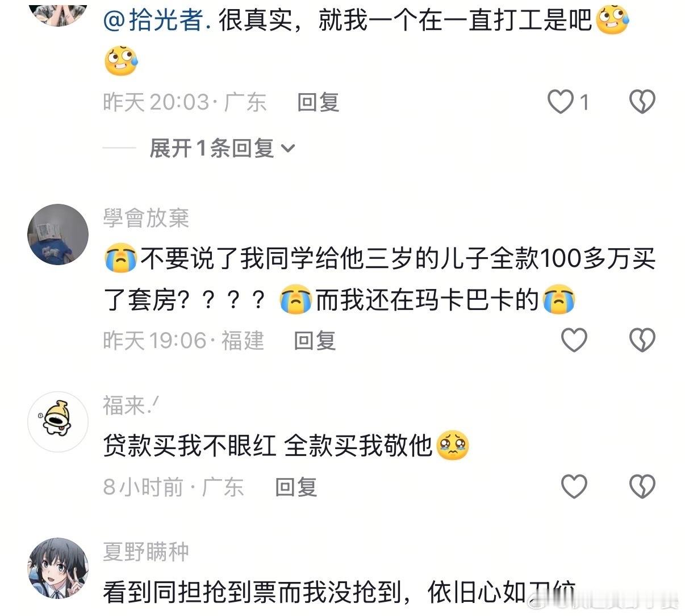Reply to 學會放棄's comment at 19:06
This screenshot has height=616, width=685.
[x=315, y=340]
